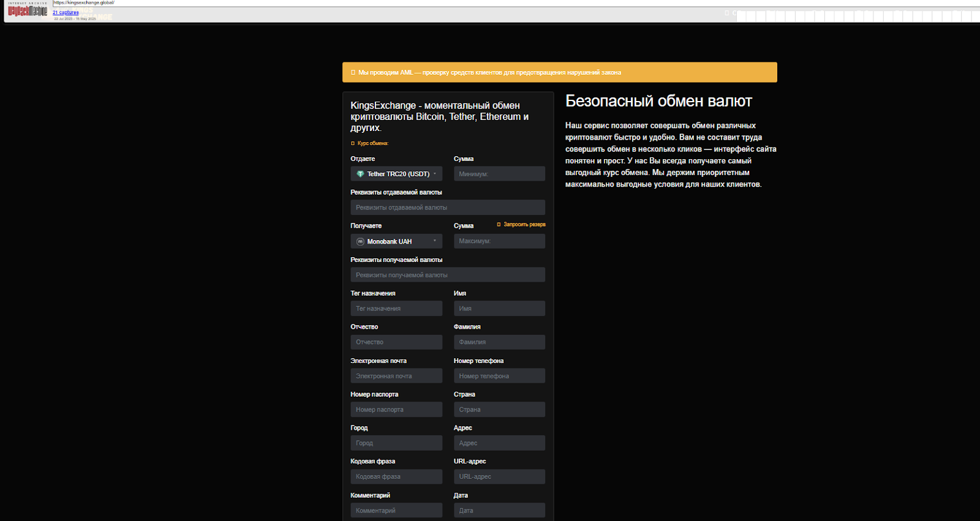The image size is (980, 521).
Task: Focus the Отчество input field
Action: coord(396,342)
